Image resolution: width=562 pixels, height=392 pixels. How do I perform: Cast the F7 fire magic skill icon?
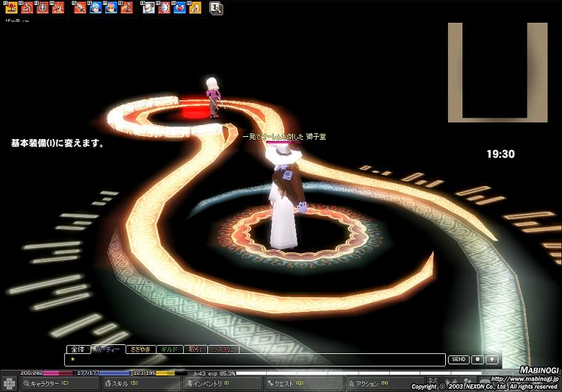[x=111, y=8]
